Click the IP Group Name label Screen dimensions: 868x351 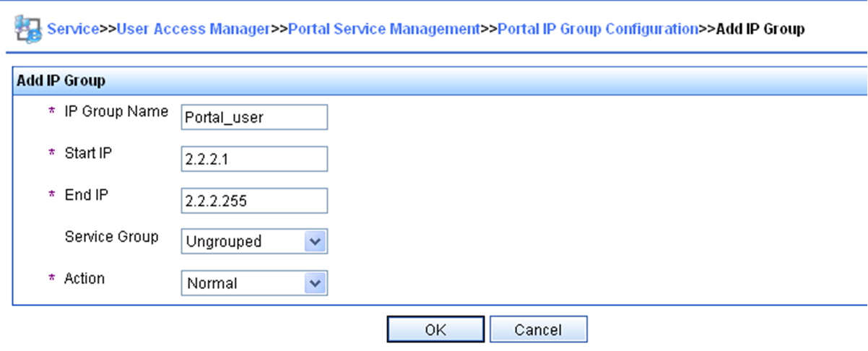116,112
